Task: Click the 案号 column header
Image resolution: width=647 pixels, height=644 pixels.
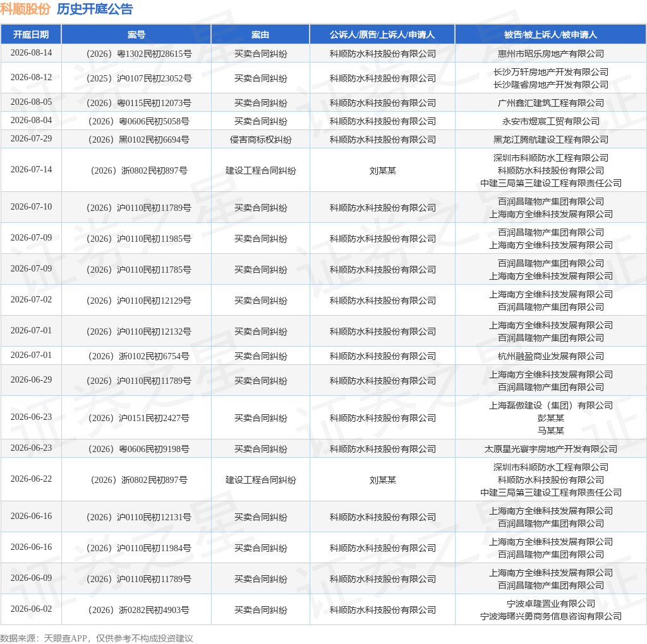Action: 136,35
